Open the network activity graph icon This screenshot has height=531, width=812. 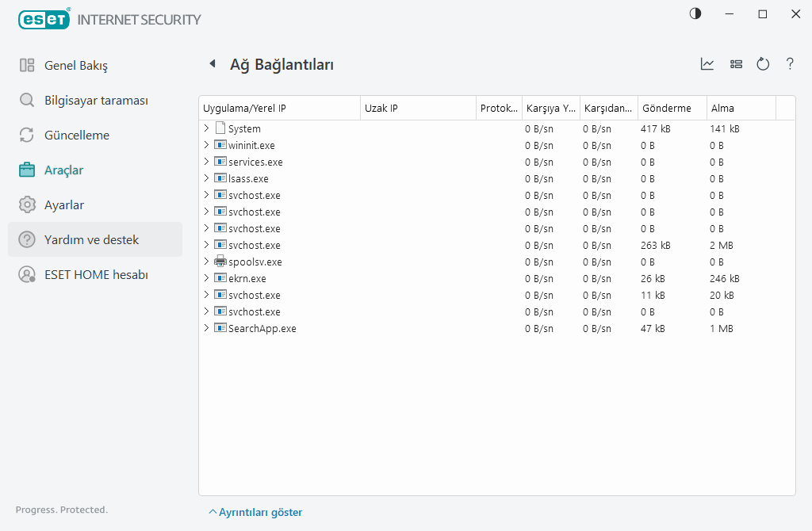tap(707, 64)
